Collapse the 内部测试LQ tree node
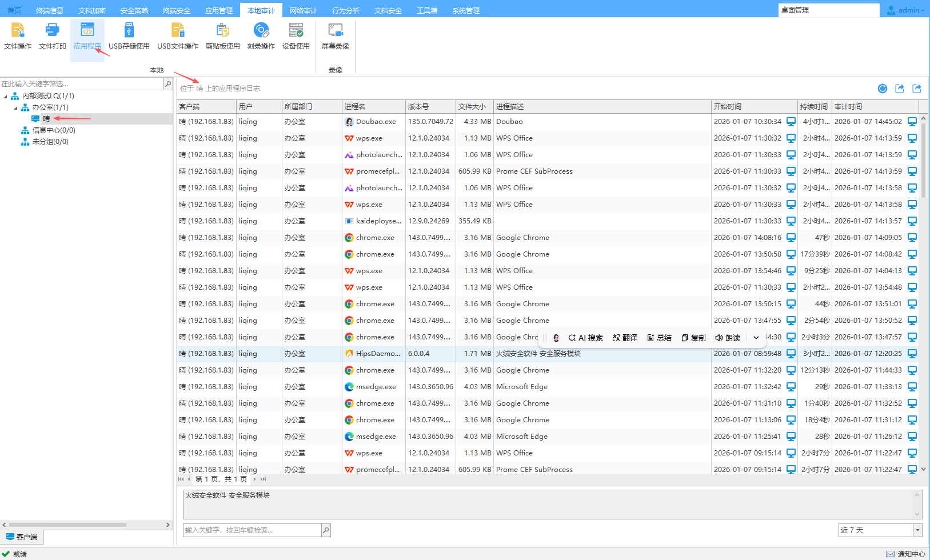The height and width of the screenshot is (560, 930). [6, 96]
